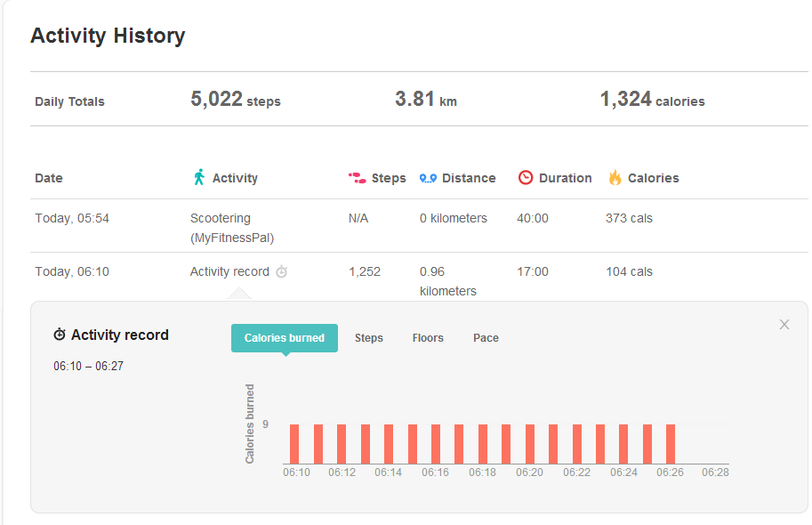Click the Distance map pins icon

click(428, 178)
